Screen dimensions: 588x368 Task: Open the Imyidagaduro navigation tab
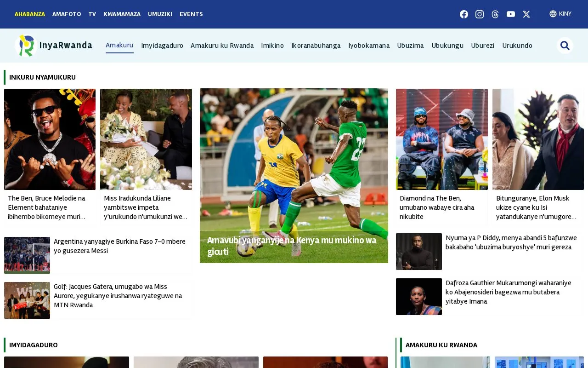[x=162, y=46]
